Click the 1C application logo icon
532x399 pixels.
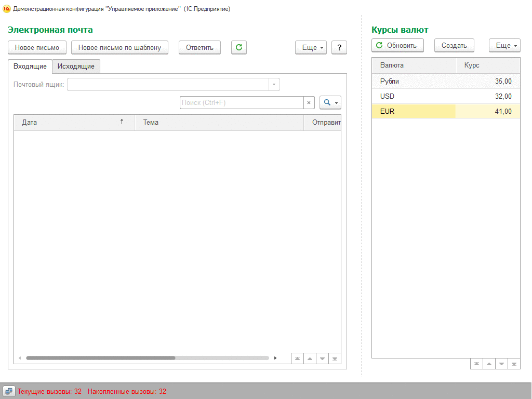coord(6,9)
